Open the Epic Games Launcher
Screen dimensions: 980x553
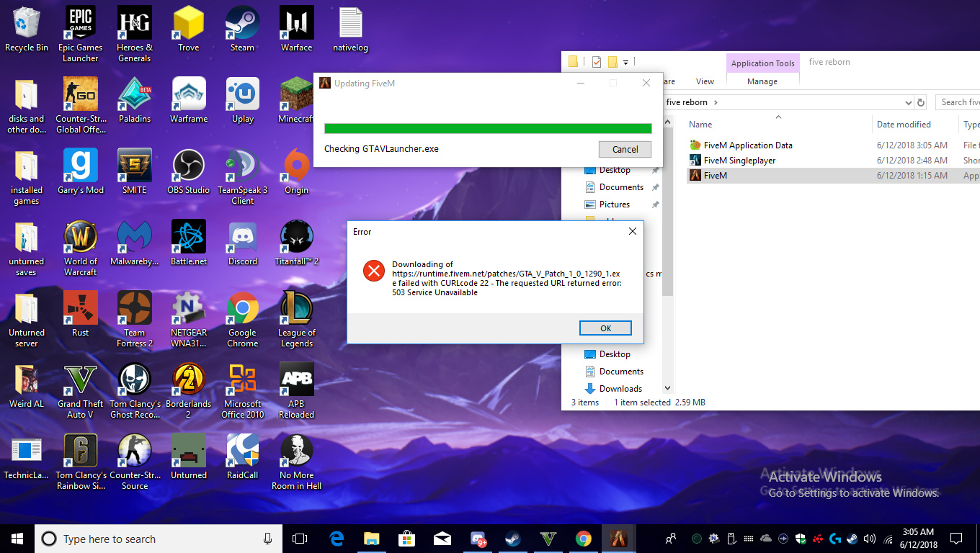click(x=80, y=24)
